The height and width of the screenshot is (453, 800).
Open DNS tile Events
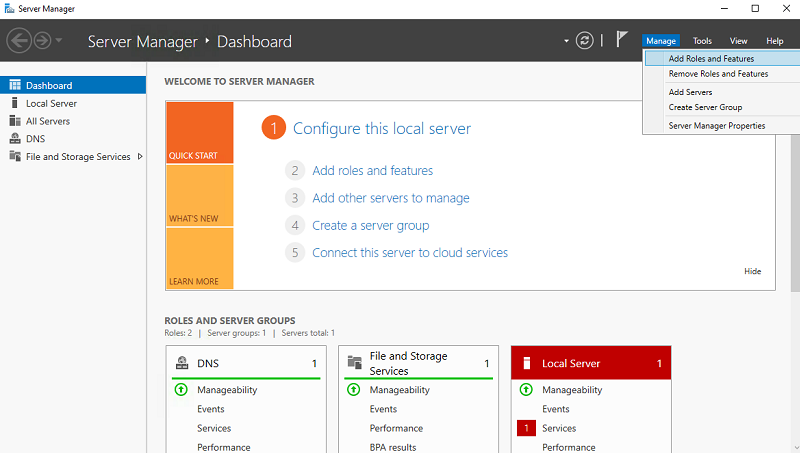tap(211, 409)
